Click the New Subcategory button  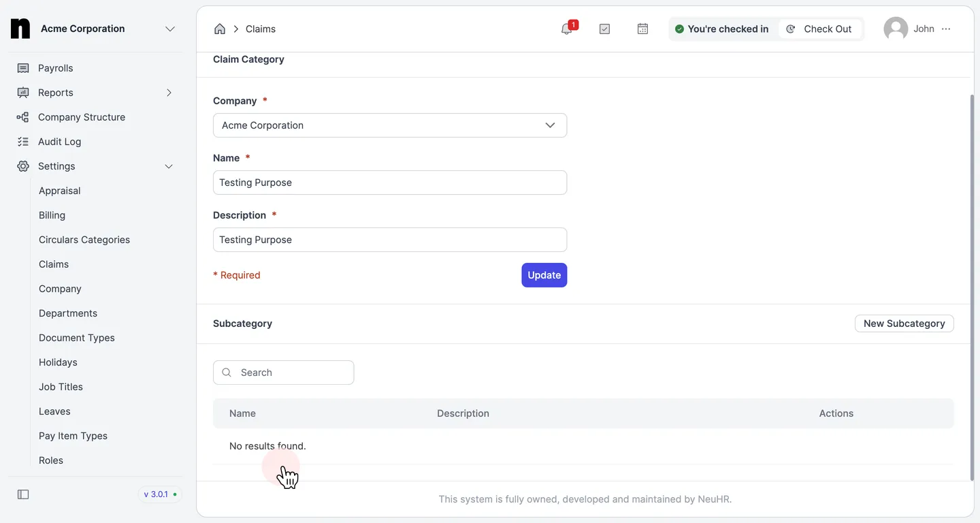click(904, 323)
